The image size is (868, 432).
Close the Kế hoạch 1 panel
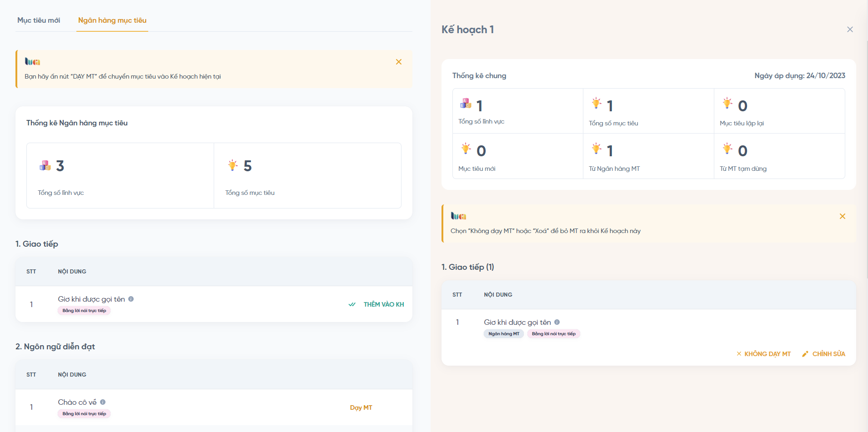point(850,30)
